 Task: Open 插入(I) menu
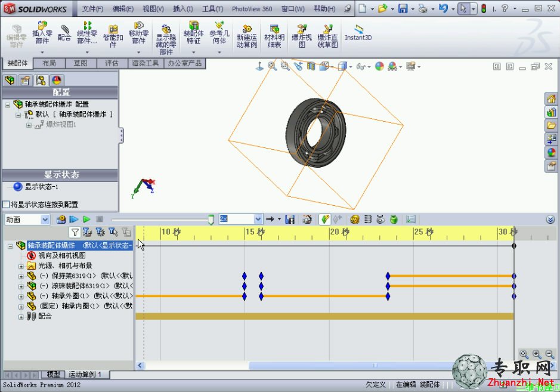coord(183,9)
